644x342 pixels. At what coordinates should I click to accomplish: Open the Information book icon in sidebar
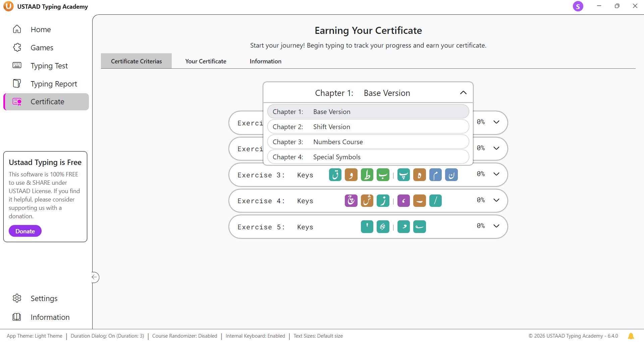point(17,317)
